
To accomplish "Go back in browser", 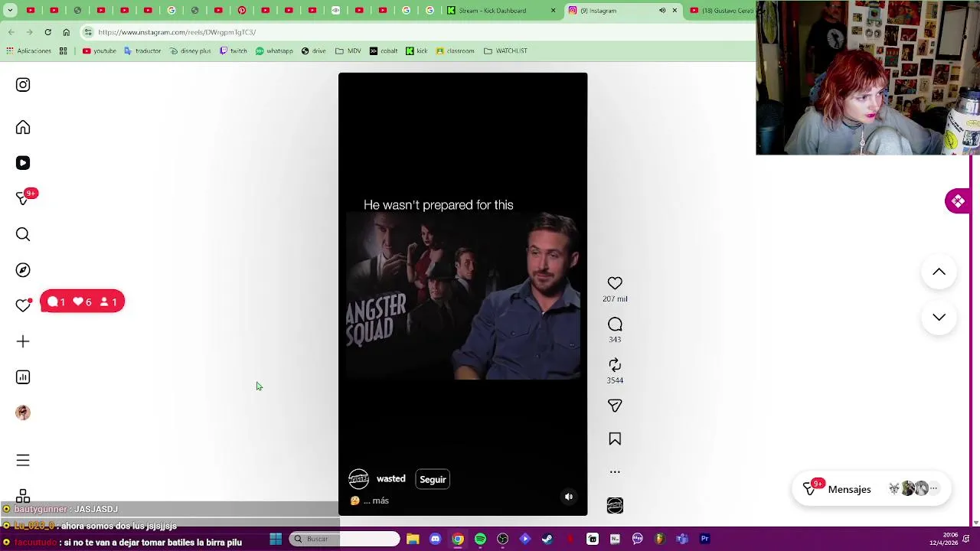I will pyautogui.click(x=11, y=32).
